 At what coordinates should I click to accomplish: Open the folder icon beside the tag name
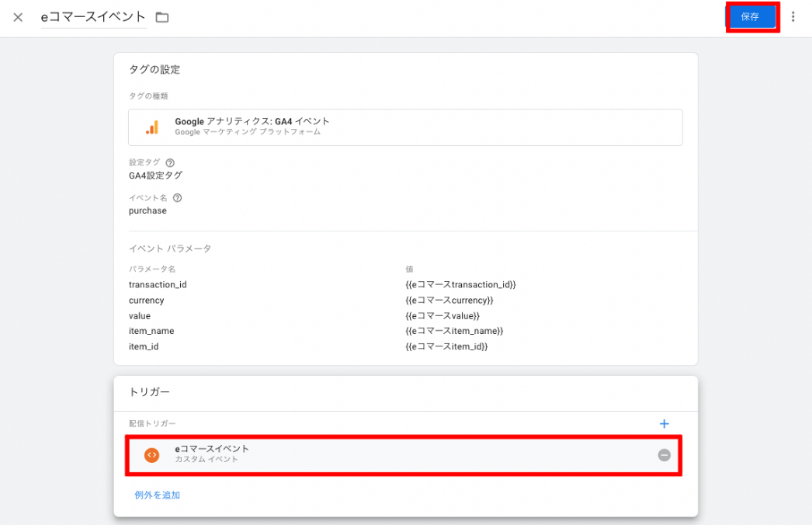tap(162, 18)
